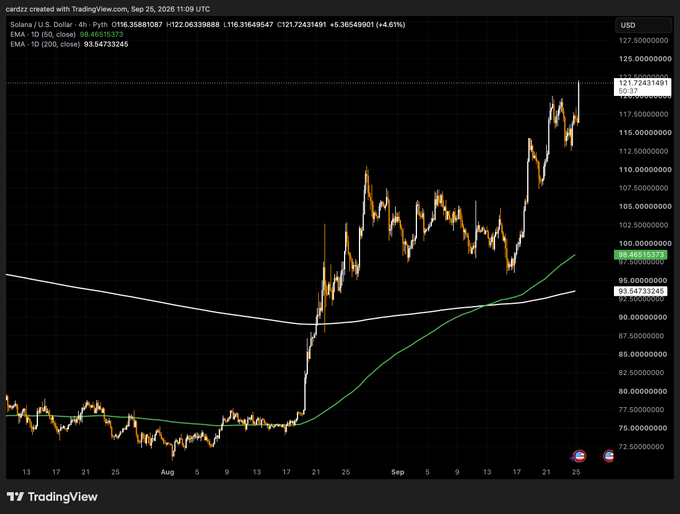Viewport: 680px width, 514px height.
Task: Click the +5.36549901 (+4.61%) change value
Action: 367,25
